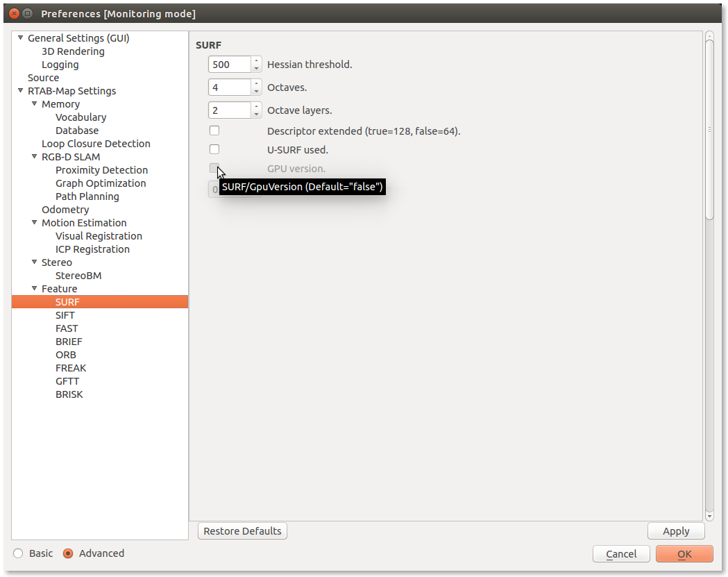This screenshot has height=577, width=728.
Task: Enable Descriptor extended checkbox
Action: (214, 131)
